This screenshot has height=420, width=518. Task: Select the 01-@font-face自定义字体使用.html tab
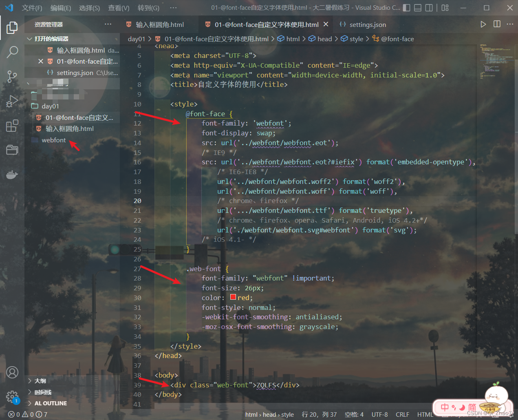(267, 24)
